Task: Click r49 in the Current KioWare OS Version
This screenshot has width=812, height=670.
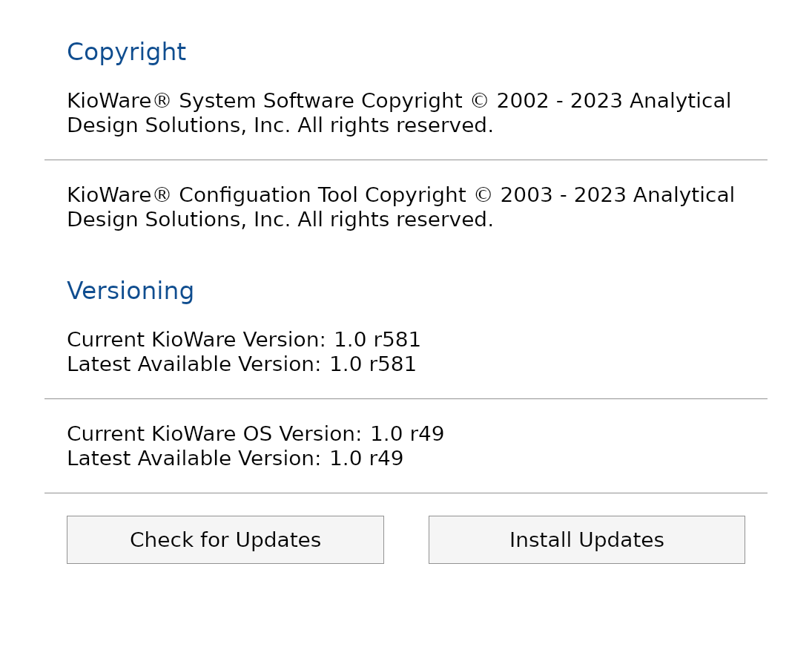Action: [x=426, y=435]
